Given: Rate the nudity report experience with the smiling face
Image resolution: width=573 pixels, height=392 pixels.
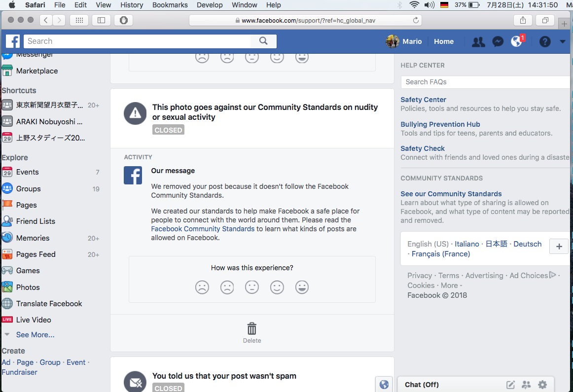Looking at the screenshot, I should pos(277,287).
